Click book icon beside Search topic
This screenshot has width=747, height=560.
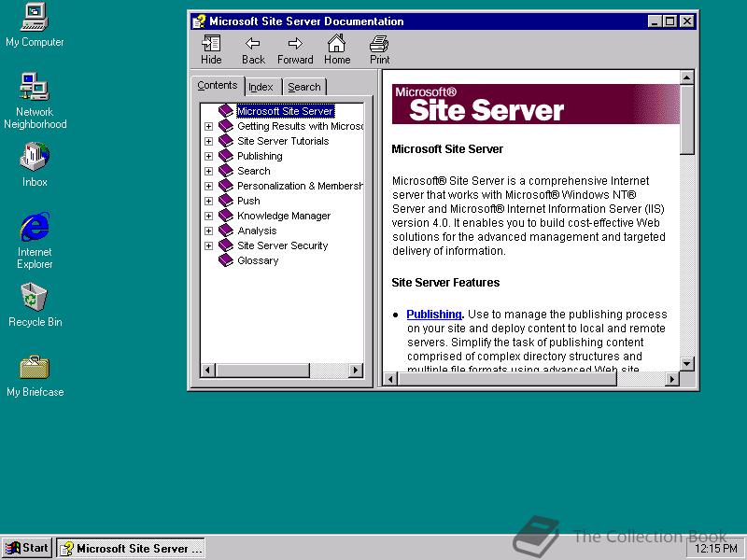226,171
